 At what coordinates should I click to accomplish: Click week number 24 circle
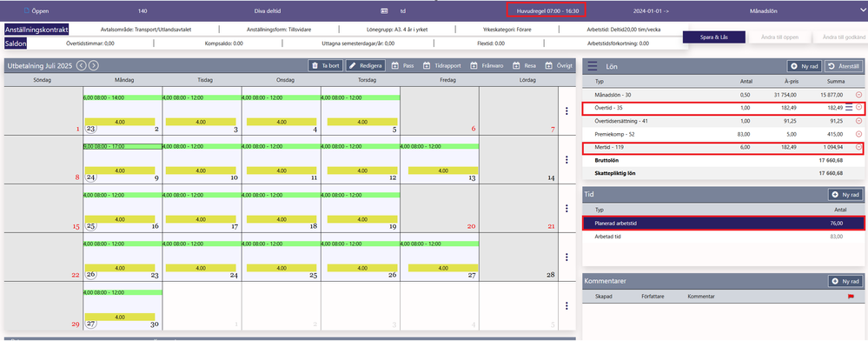point(90,177)
